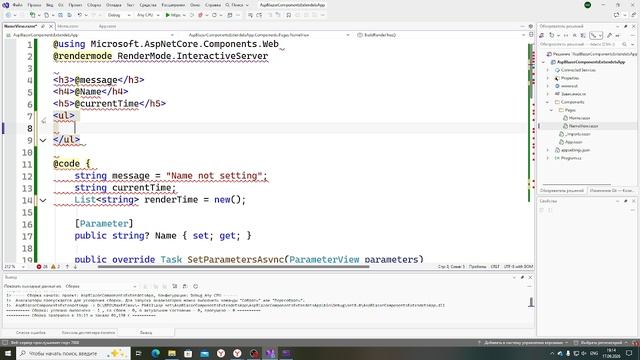Select App.razor in Solution Explorer
Viewport: 640px width, 360px height.
[x=573, y=142]
